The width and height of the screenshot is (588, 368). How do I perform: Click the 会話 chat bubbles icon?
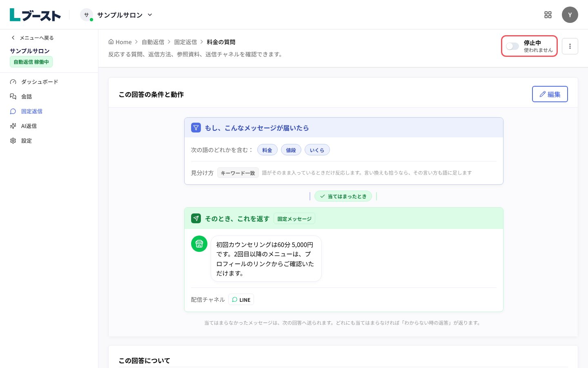(13, 96)
